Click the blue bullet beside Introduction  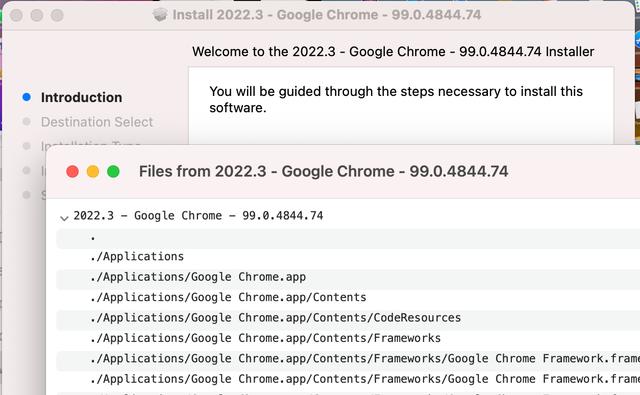click(27, 97)
